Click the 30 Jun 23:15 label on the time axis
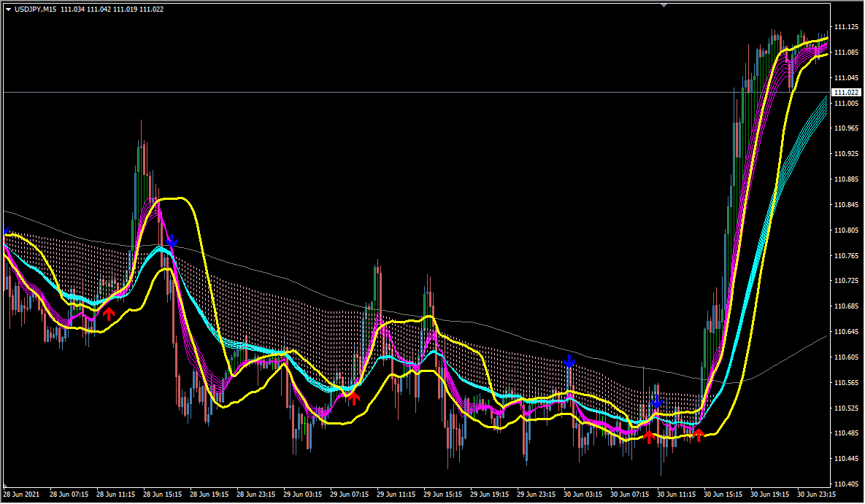Screen dimensions: 865x504 tap(816, 495)
